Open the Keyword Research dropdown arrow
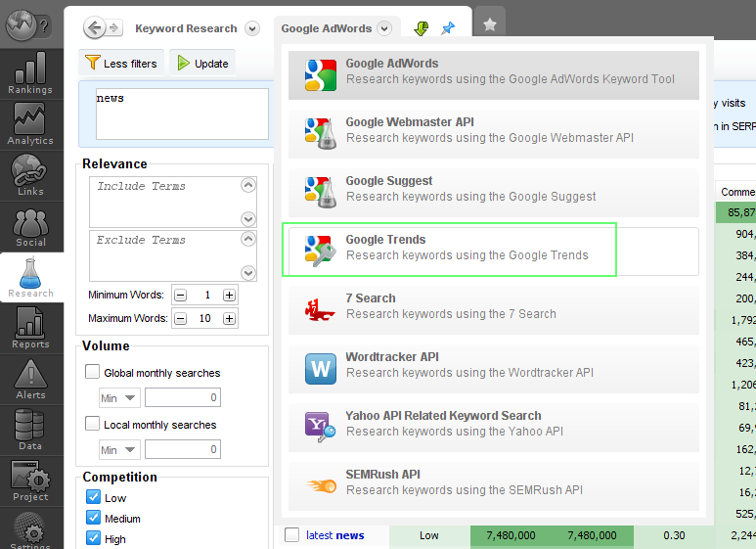 [252, 28]
